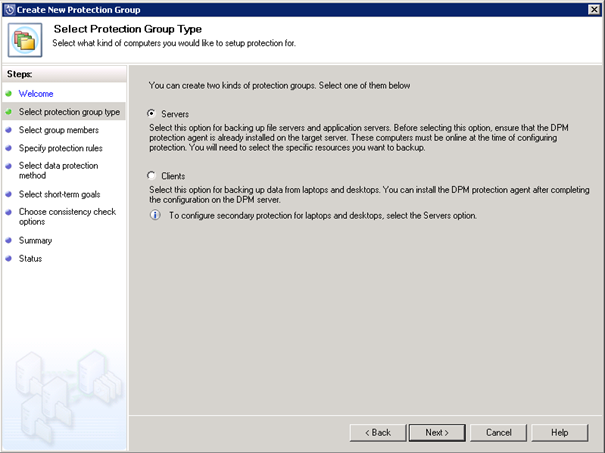Click the bullet beside Specify protection rules
This screenshot has width=605, height=453.
[8, 148]
